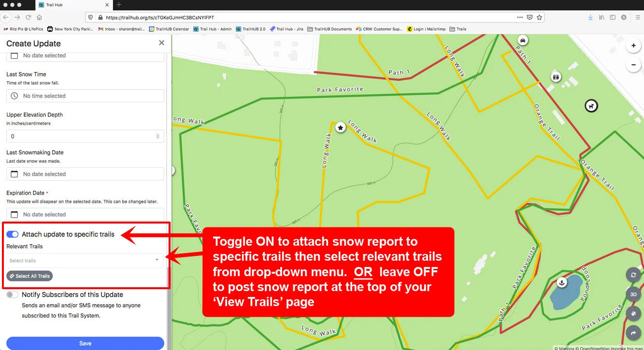Close the Create Update panel
644x350 pixels.
pos(161,43)
